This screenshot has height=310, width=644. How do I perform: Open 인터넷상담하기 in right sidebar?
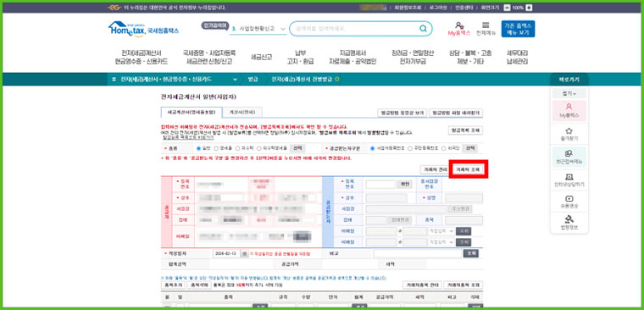pos(569,180)
